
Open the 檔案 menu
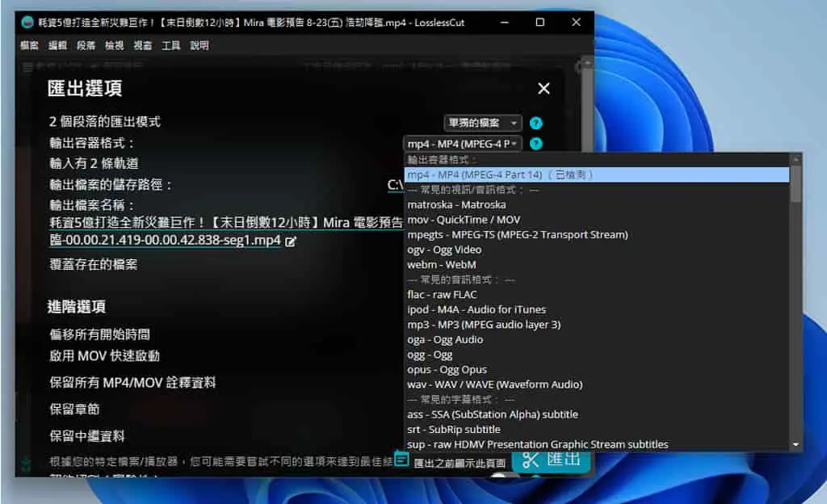click(29, 46)
